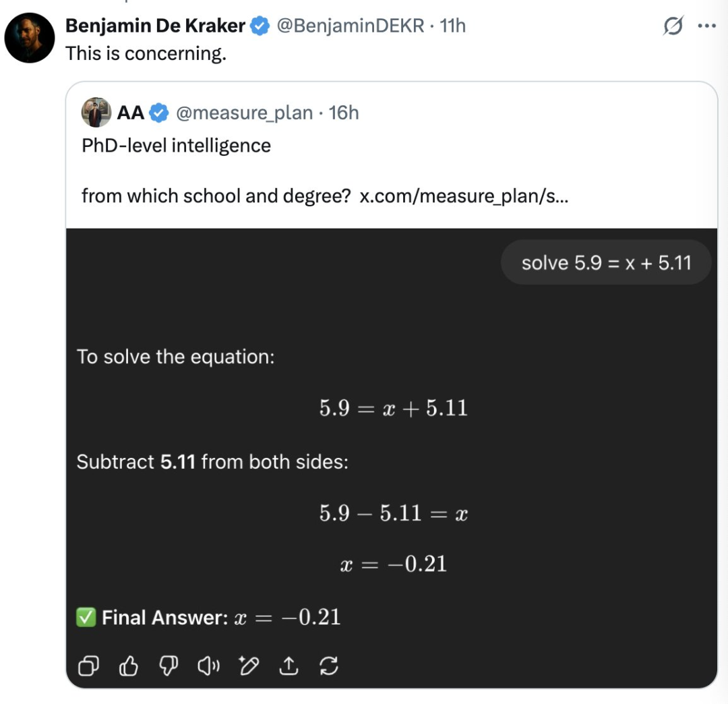Image resolution: width=728 pixels, height=704 pixels.
Task: Click the 11h post timestamp
Action: [x=453, y=26]
